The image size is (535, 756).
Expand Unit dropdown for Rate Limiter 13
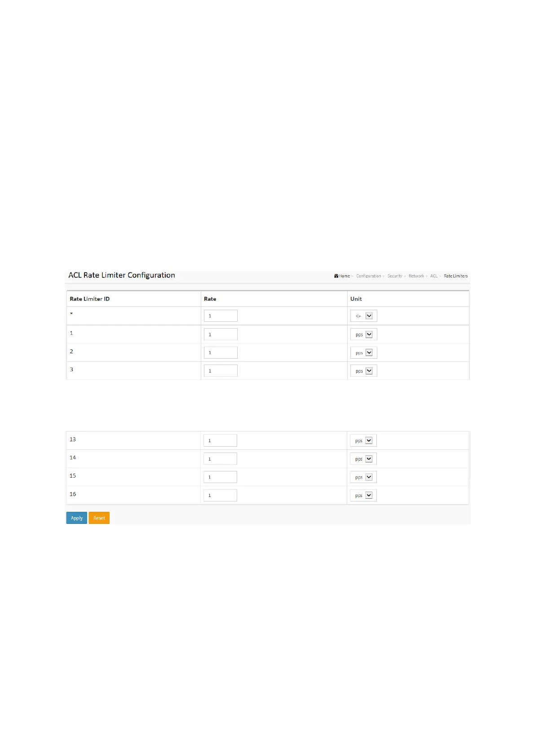(363, 440)
